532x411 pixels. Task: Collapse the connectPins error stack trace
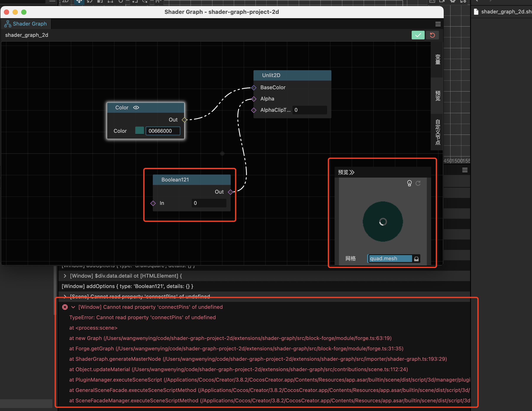(73, 307)
